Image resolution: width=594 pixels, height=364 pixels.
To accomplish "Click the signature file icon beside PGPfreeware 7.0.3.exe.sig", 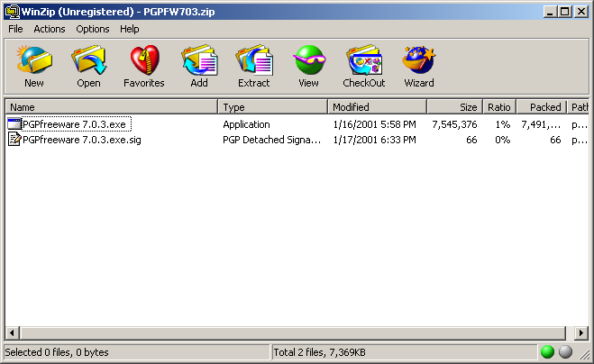I will [14, 140].
